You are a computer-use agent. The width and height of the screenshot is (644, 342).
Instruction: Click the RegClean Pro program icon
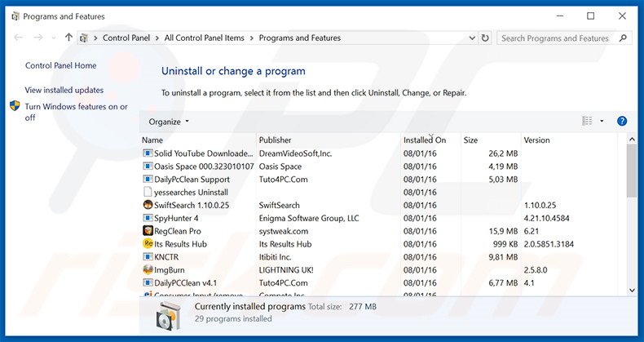pyautogui.click(x=148, y=231)
